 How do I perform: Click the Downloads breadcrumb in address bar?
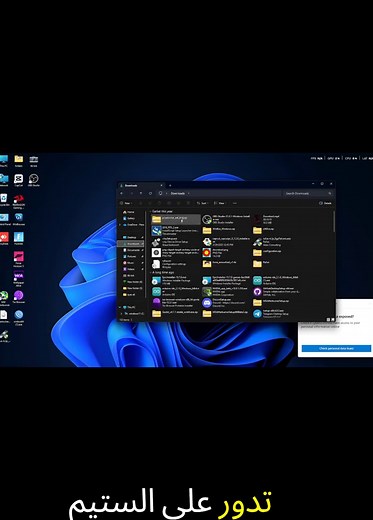178,193
